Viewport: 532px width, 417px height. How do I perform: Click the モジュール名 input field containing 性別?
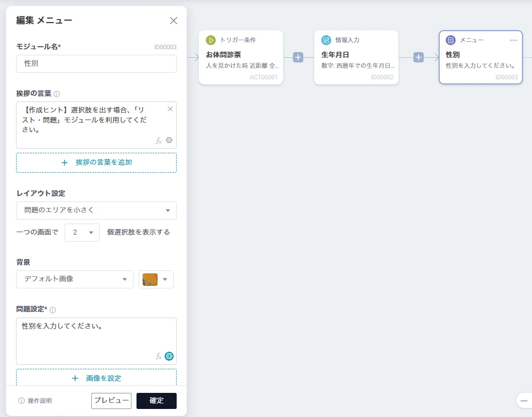tap(96, 63)
